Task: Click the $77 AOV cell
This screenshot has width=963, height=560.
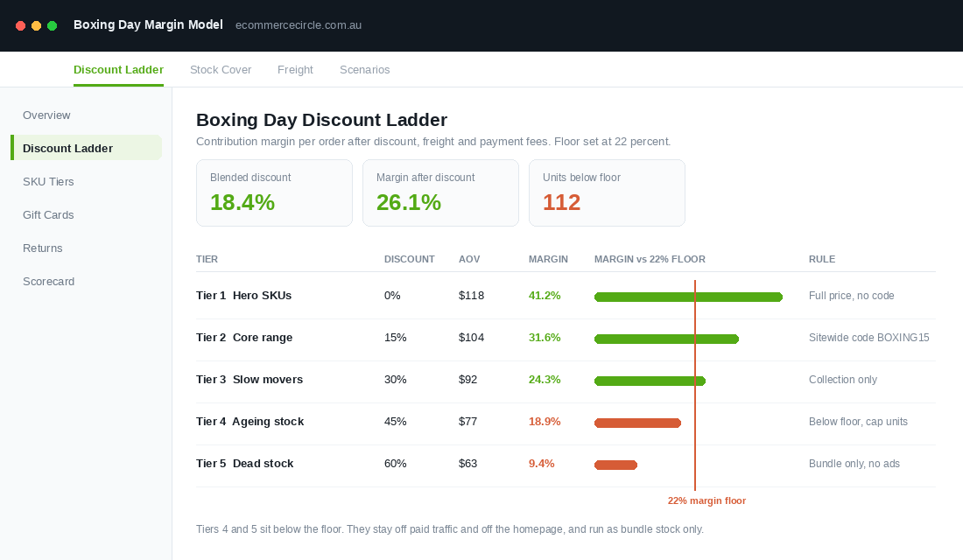Action: [468, 421]
